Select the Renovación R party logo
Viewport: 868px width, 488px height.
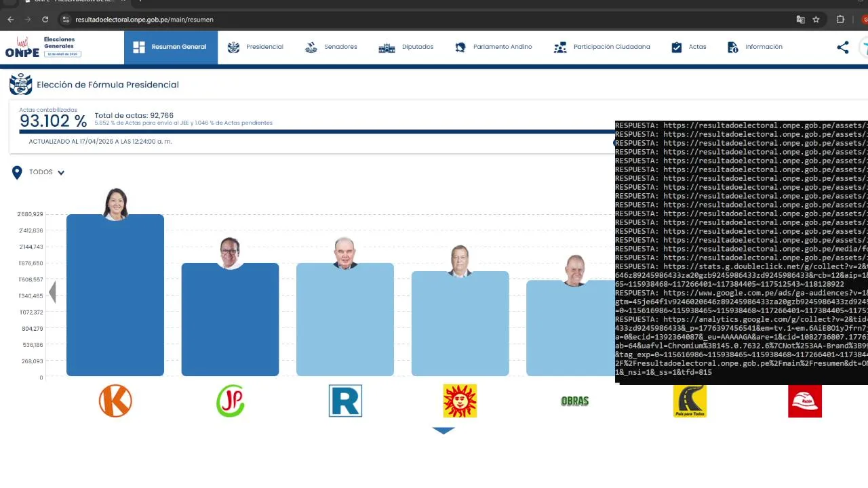(x=345, y=401)
